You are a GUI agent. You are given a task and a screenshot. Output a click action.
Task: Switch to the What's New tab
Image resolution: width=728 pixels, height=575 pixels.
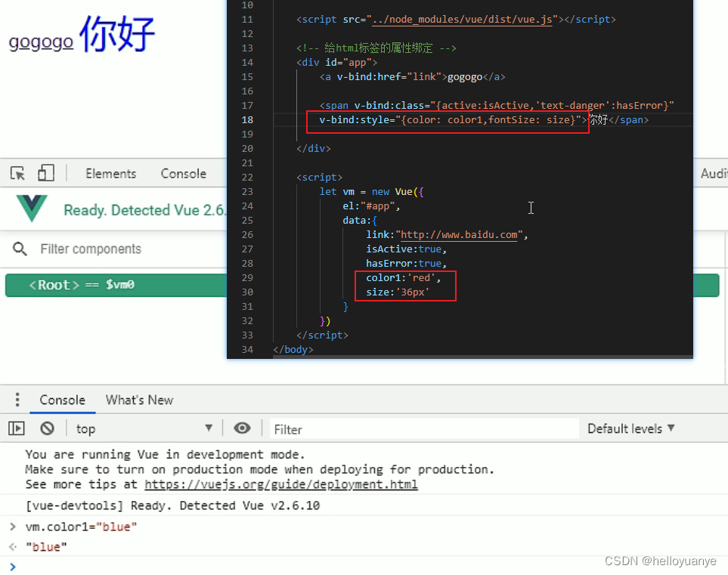point(138,400)
